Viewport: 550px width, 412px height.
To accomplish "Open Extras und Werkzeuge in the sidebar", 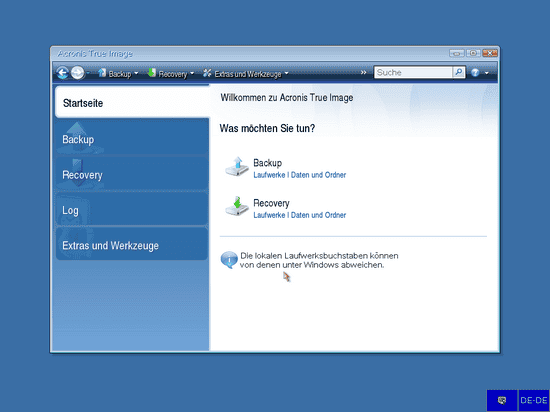I will point(132,244).
